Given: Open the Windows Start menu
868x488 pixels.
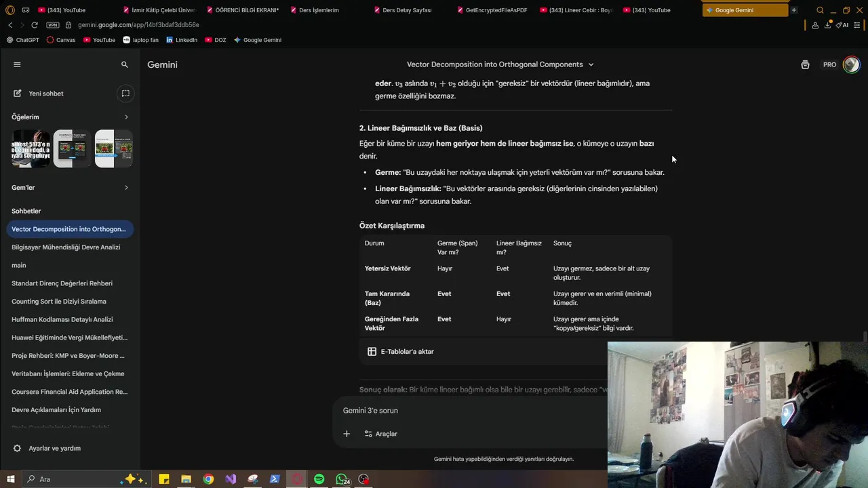Looking at the screenshot, I should pyautogui.click(x=10, y=479).
